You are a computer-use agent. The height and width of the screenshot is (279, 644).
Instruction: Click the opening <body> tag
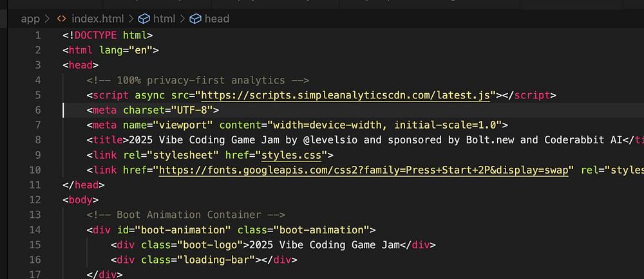[80, 200]
